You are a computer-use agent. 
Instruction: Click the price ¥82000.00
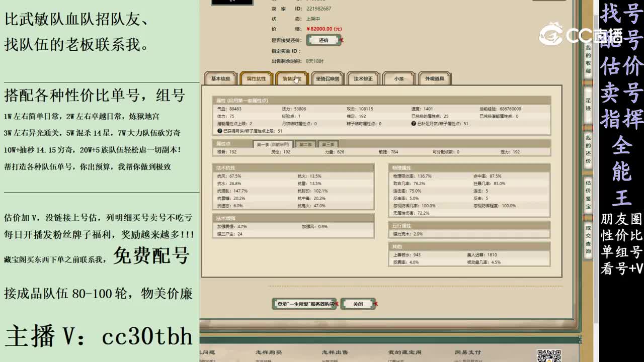324,29
